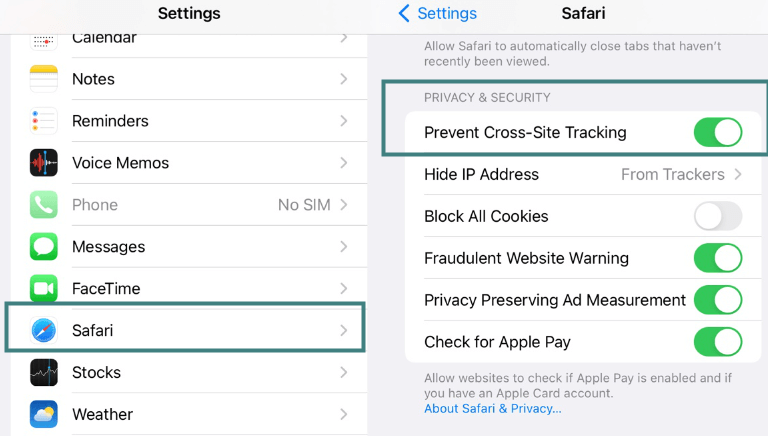The width and height of the screenshot is (768, 436).
Task: Select Stocks in the Settings list
Action: (96, 373)
